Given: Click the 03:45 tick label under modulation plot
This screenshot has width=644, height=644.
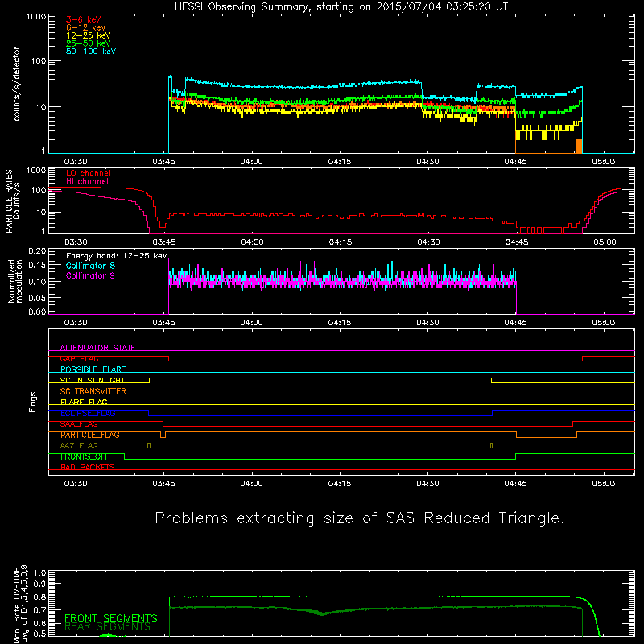Looking at the screenshot, I should tap(163, 323).
